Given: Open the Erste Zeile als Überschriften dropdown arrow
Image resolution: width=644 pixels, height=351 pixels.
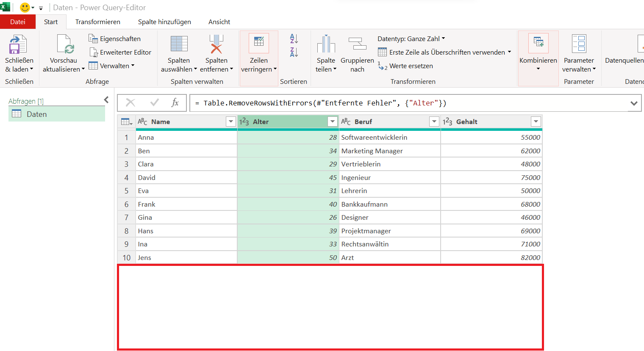Looking at the screenshot, I should [x=509, y=52].
